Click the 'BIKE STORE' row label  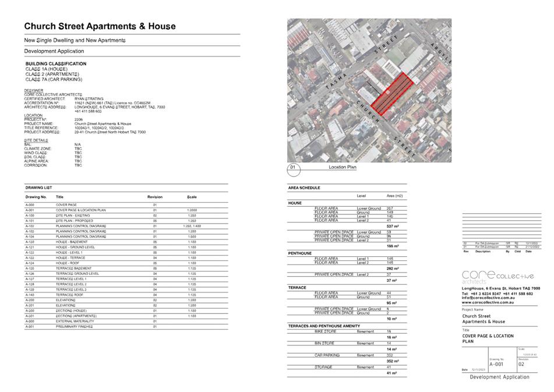click(x=326, y=331)
